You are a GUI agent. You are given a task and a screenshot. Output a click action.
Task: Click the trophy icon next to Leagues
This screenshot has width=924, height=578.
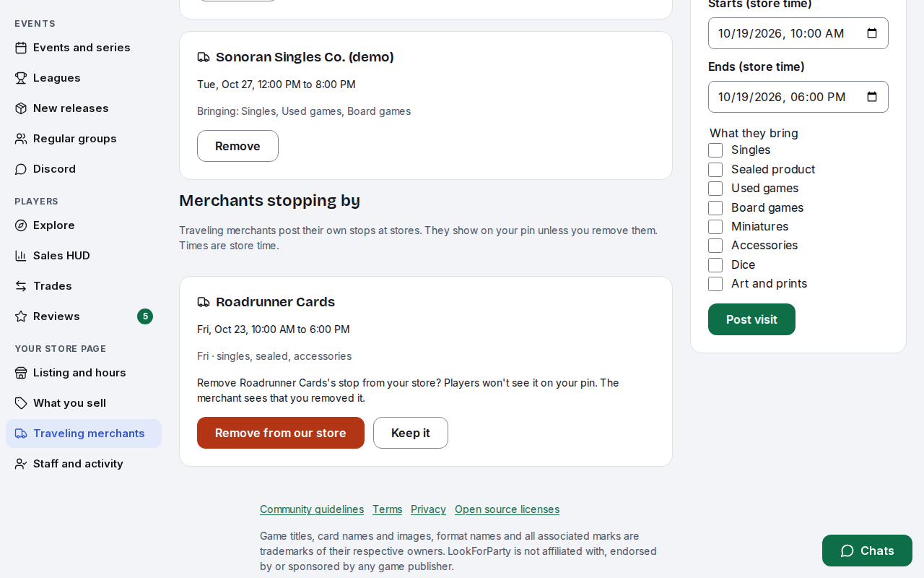click(x=21, y=78)
